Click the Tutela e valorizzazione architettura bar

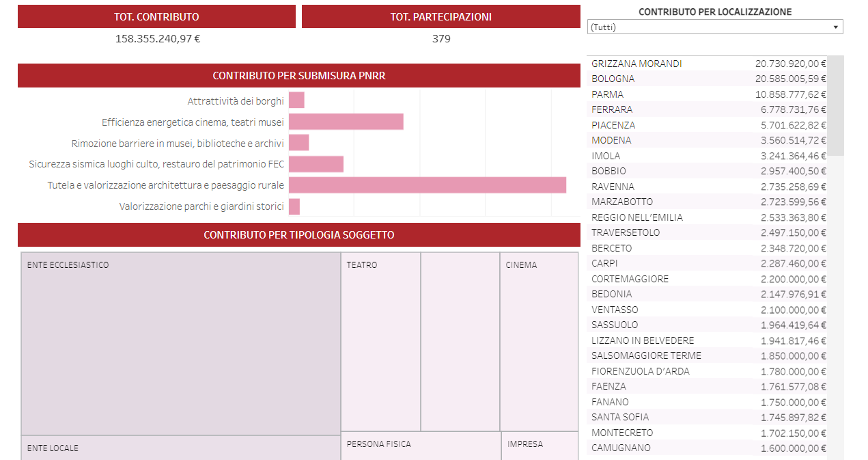coord(427,185)
